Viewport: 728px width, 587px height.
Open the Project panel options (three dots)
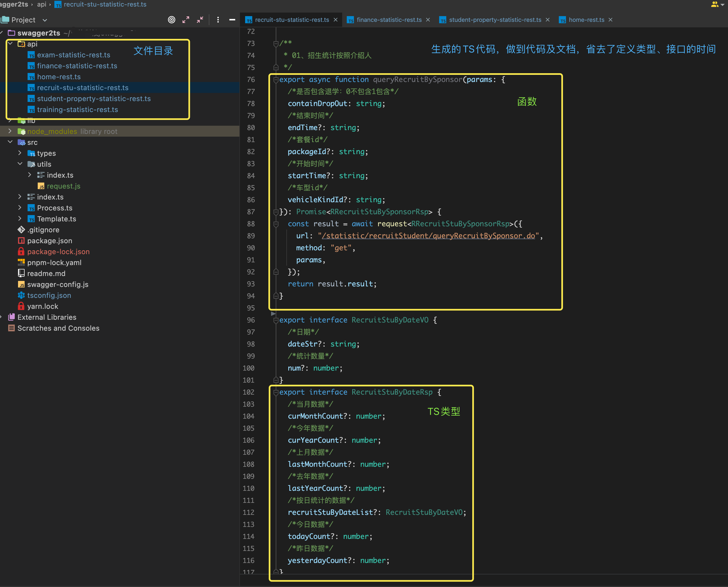(x=218, y=20)
